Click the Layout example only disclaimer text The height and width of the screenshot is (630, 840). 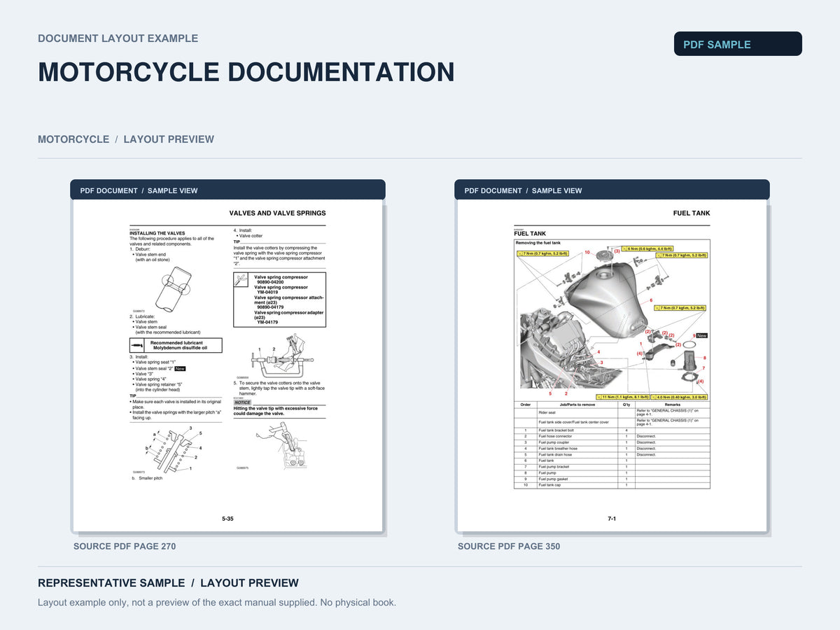pos(217,602)
